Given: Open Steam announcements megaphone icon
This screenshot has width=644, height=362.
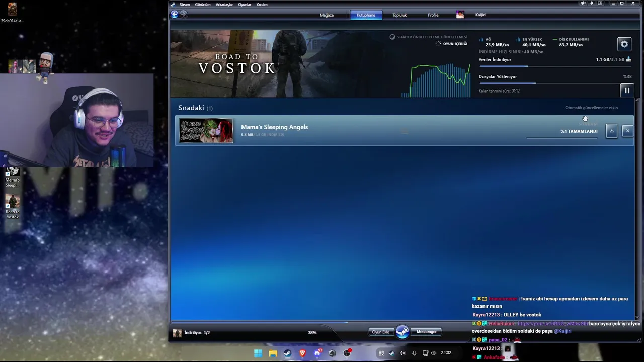Looking at the screenshot, I should coord(583,3).
